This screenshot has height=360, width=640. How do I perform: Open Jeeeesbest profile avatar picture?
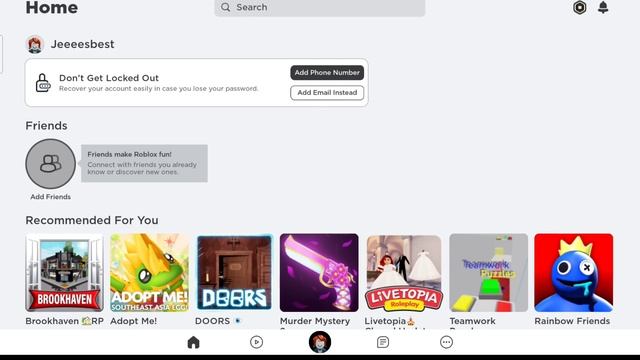35,44
